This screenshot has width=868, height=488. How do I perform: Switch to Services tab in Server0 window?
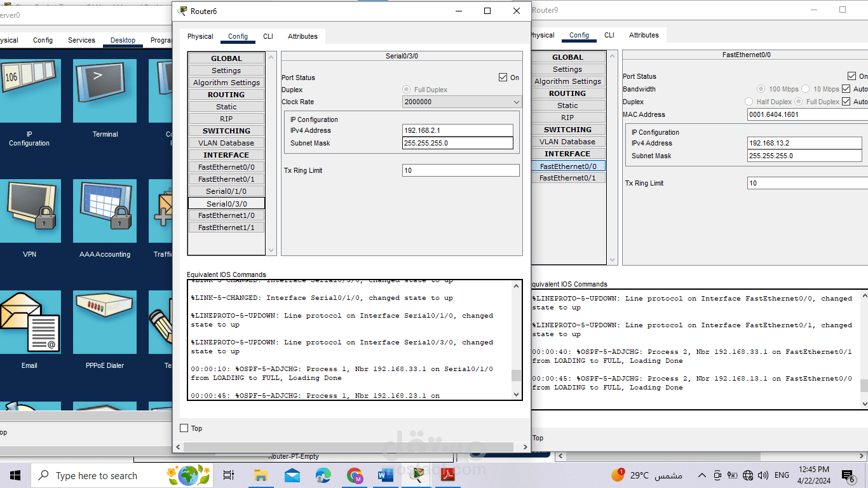pyautogui.click(x=81, y=40)
